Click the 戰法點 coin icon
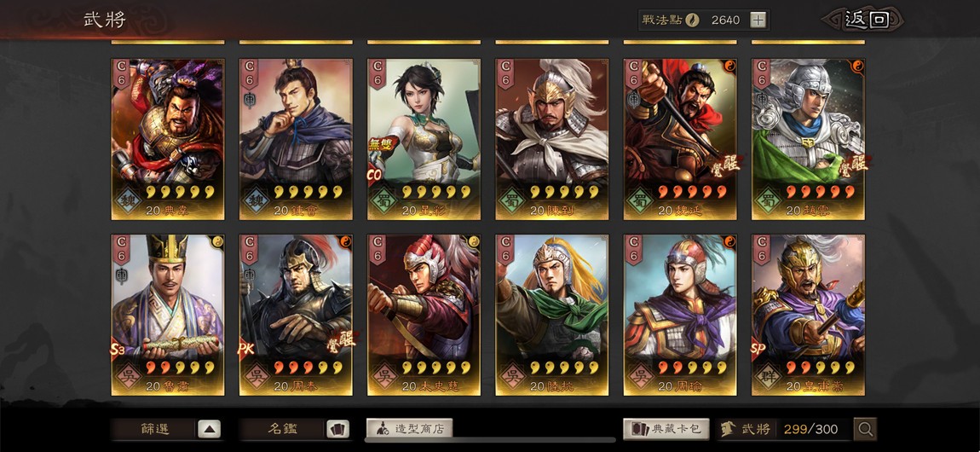 pos(691,20)
